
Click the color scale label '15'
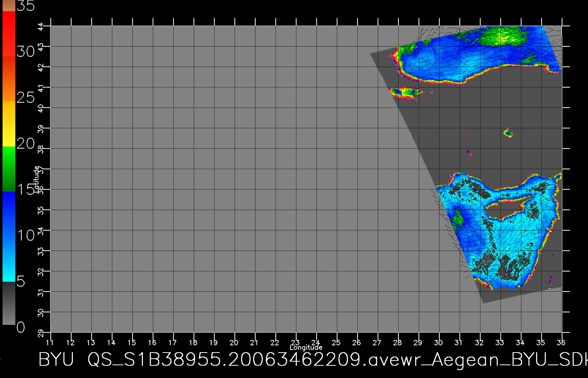point(26,189)
